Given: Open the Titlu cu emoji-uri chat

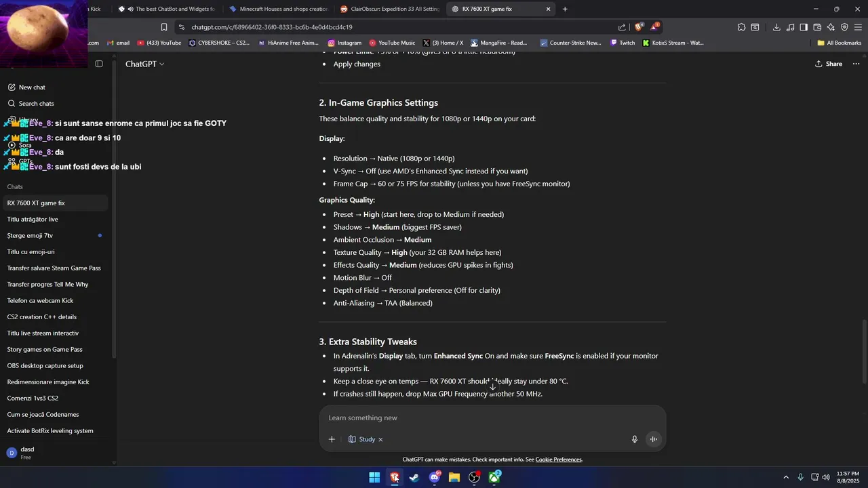Looking at the screenshot, I should coord(56,252).
